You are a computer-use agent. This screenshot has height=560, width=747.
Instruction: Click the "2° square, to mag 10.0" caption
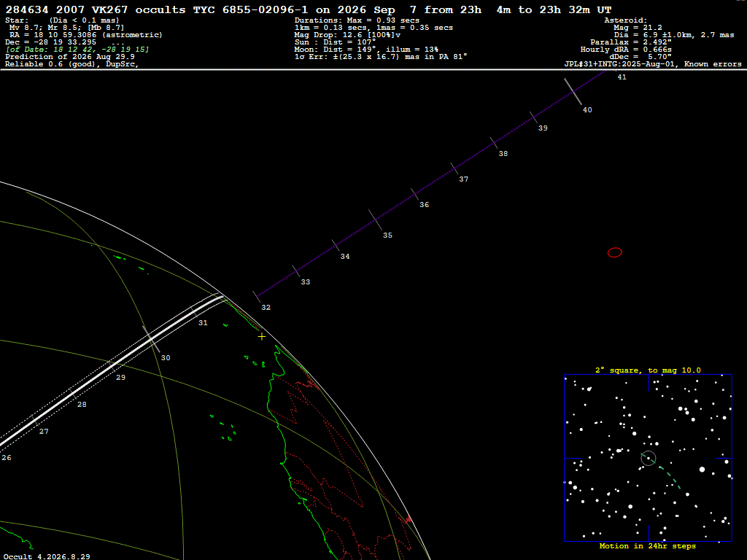[x=648, y=370]
